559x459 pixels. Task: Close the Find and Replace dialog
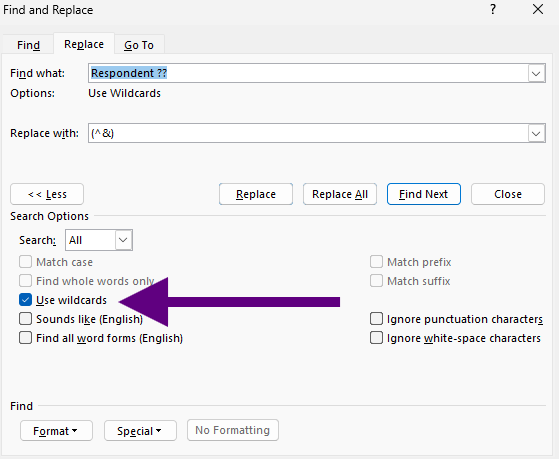tap(538, 9)
